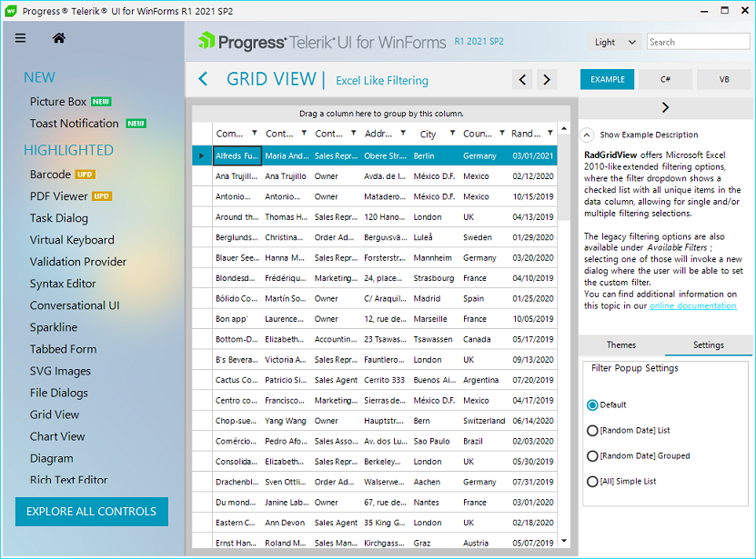Image resolution: width=756 pixels, height=559 pixels.
Task: Switch to the Themes tab
Action: (x=621, y=345)
